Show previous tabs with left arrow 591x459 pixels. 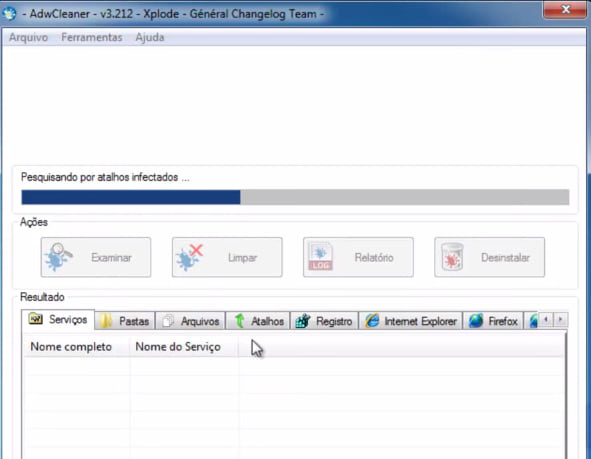[546, 320]
